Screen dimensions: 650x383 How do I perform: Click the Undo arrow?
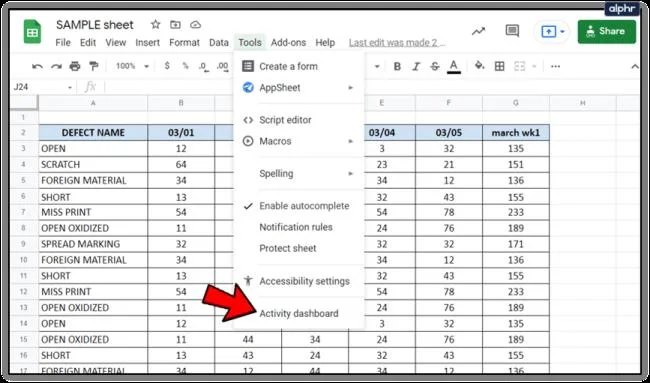(37, 66)
